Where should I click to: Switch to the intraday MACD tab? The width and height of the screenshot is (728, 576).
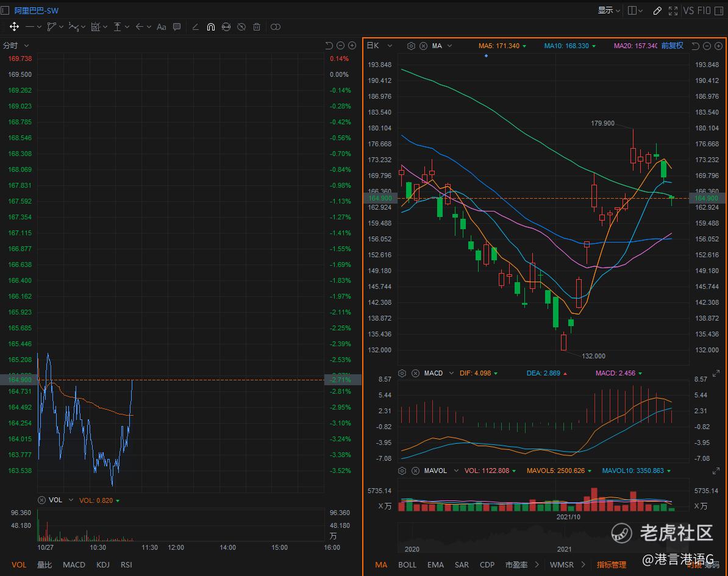coord(74,565)
